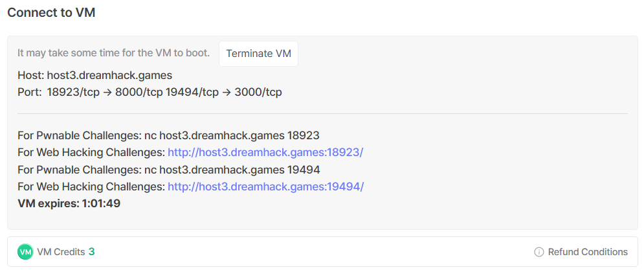Click the Connect to VM heading
644x272 pixels.
[51, 12]
